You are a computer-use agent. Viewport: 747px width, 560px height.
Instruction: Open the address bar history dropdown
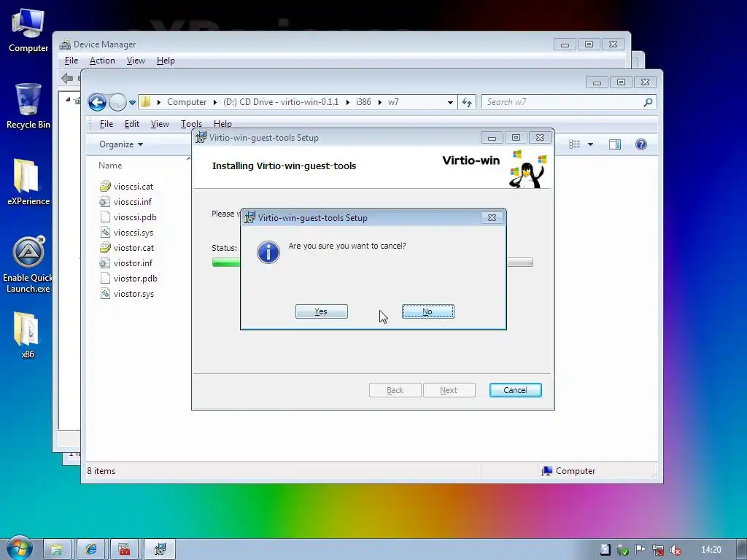click(450, 102)
